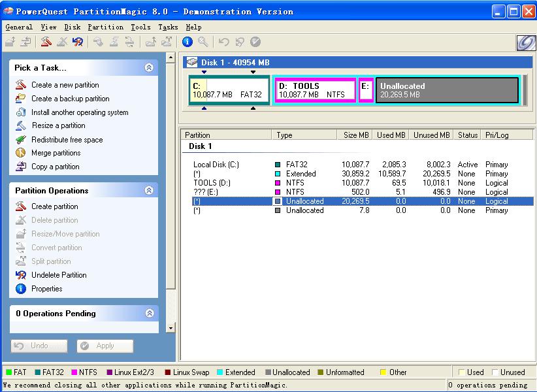Click the Size MB column header
This screenshot has width=537, height=392.
(x=355, y=135)
